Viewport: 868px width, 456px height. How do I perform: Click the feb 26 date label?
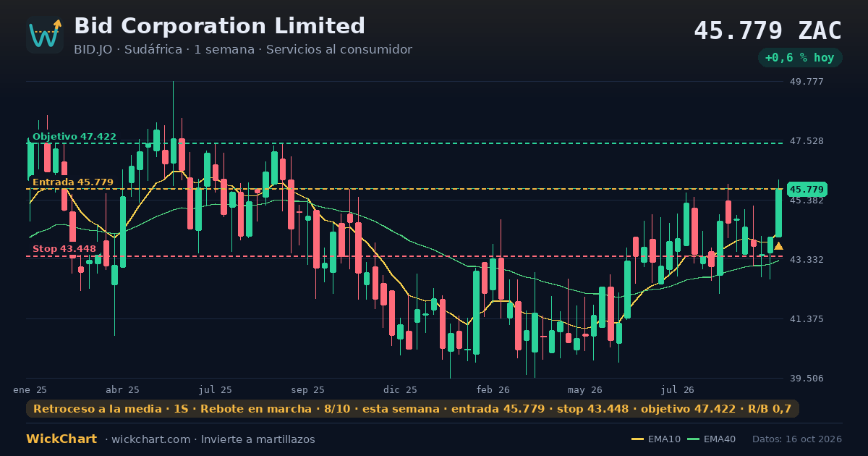point(493,389)
